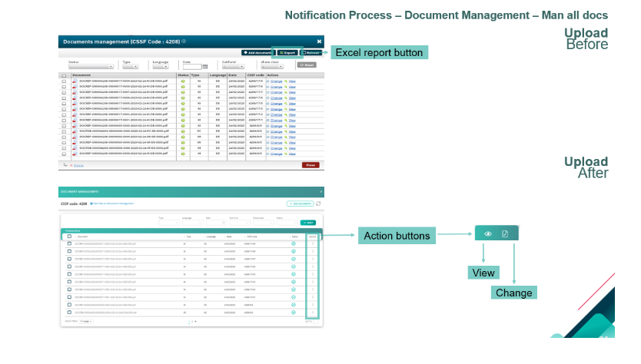The width and height of the screenshot is (641, 364).
Task: Tick checkbox of old row with type AI
Action: 64,154
